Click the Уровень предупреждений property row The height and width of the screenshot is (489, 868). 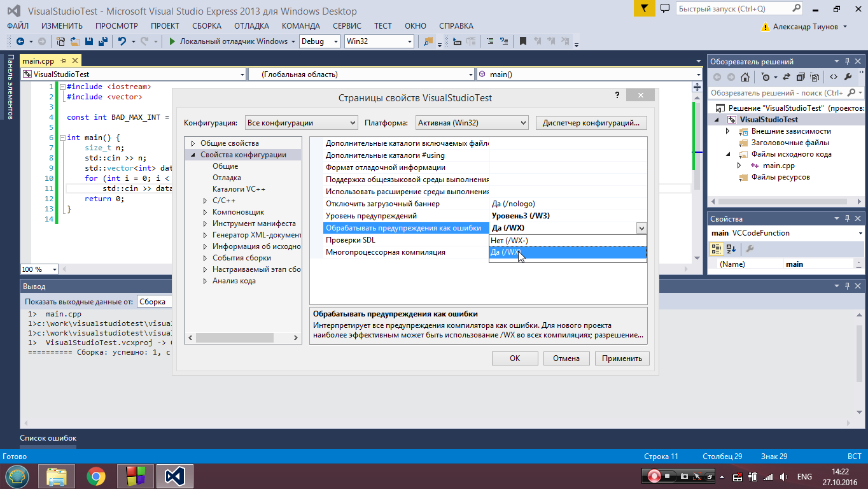(479, 216)
